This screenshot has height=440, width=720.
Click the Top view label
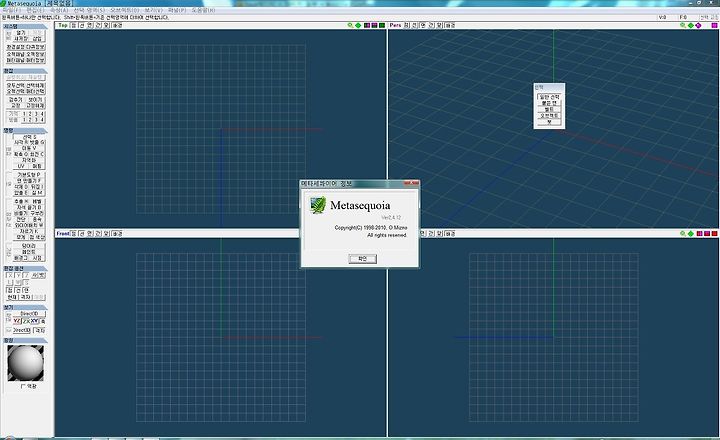(63, 25)
